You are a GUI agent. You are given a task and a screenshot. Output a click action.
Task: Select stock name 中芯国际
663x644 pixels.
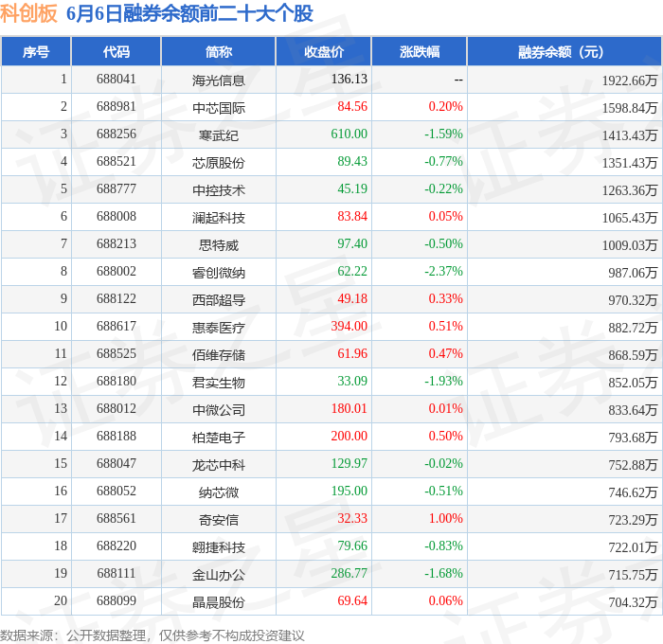coord(219,107)
